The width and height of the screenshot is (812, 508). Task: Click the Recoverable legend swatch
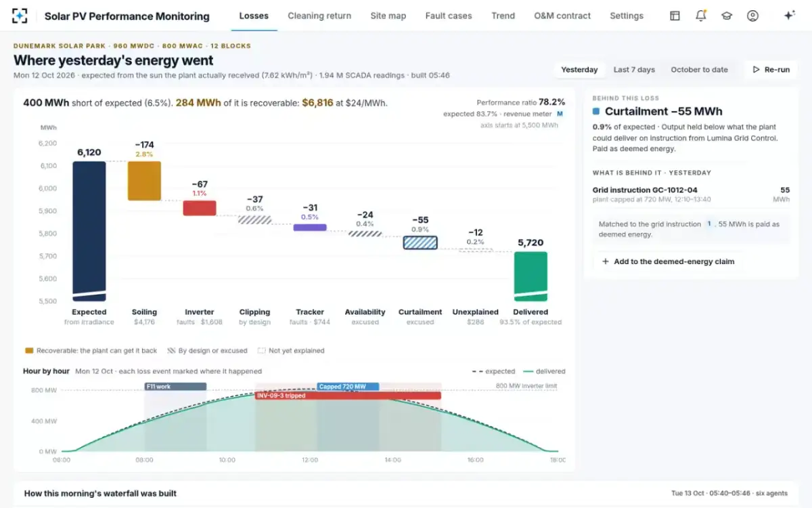29,351
